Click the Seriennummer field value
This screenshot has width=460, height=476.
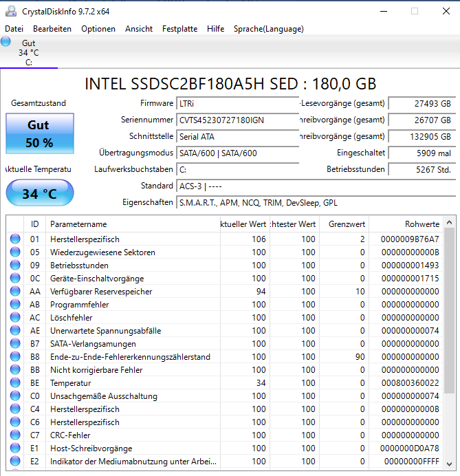[238, 120]
